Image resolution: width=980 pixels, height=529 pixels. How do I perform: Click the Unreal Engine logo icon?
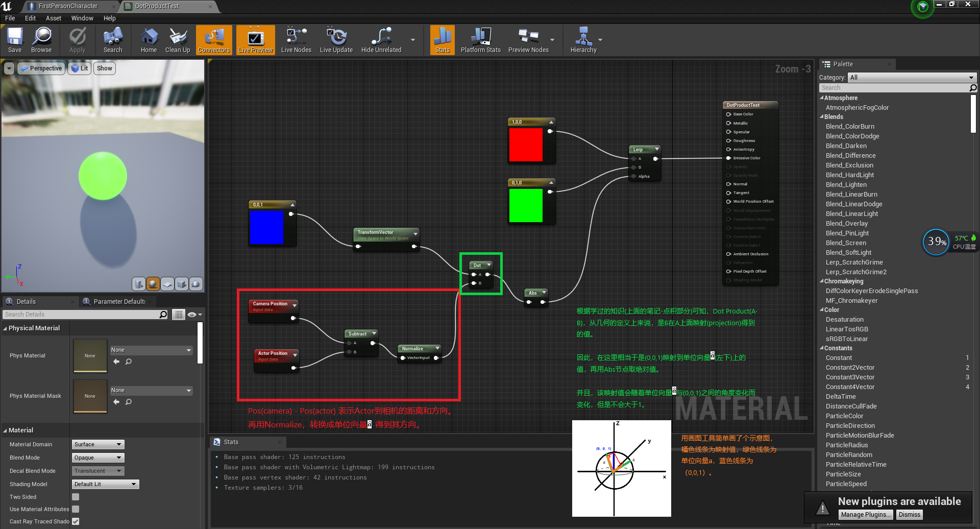tap(7, 6)
